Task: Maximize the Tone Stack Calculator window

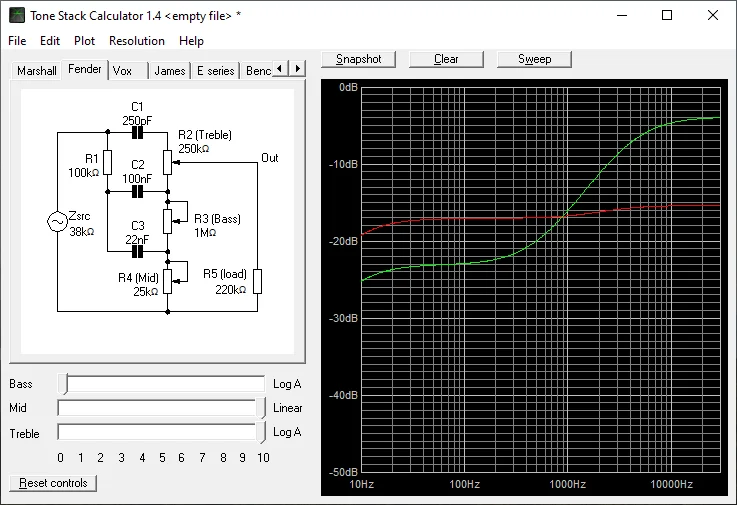Action: 666,16
